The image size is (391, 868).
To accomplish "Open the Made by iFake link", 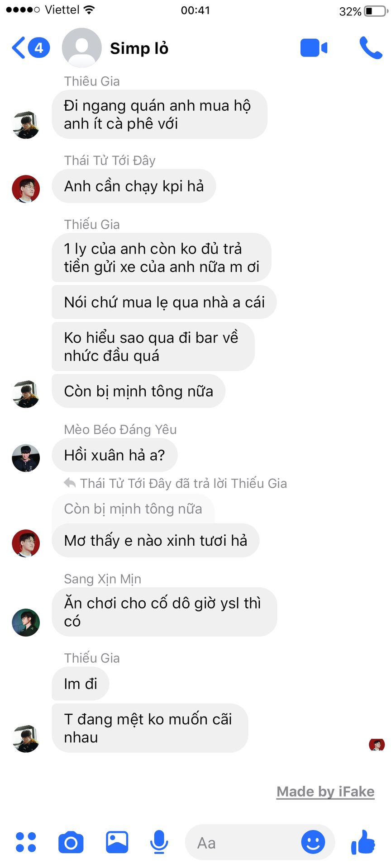I will click(325, 792).
